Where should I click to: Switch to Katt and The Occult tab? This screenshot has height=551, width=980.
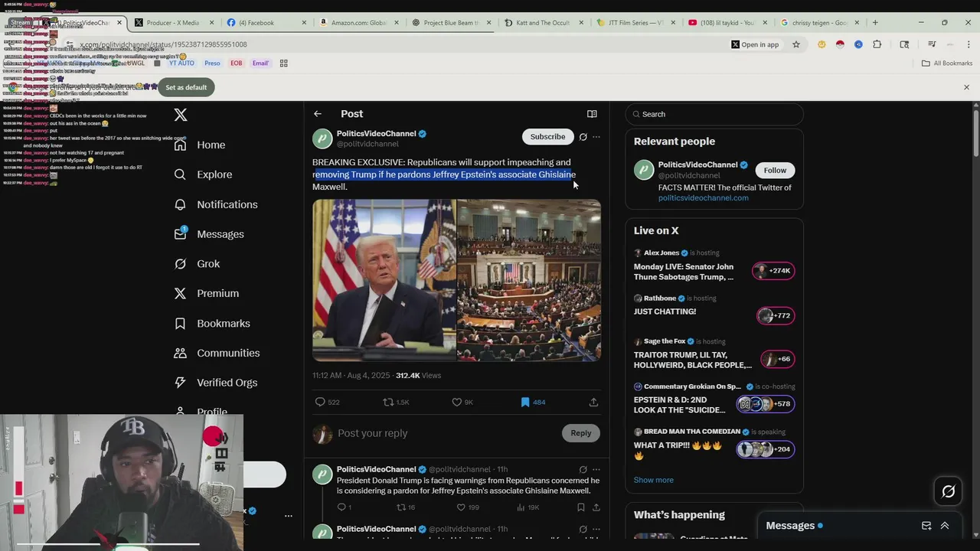point(543,23)
